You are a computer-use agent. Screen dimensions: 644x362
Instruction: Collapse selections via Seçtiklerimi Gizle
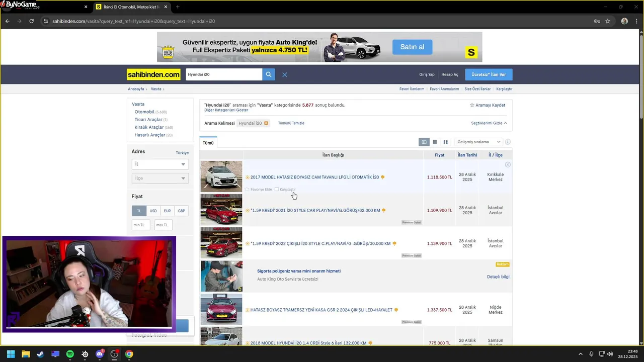tap(489, 123)
